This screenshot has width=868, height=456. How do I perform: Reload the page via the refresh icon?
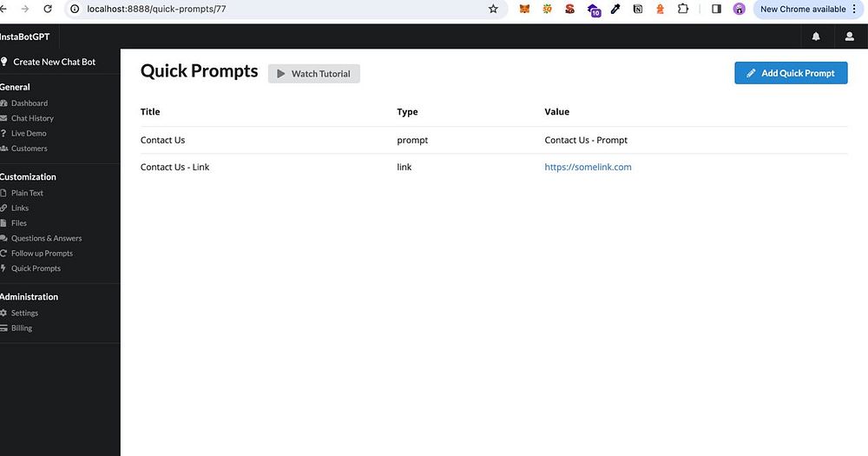point(48,9)
